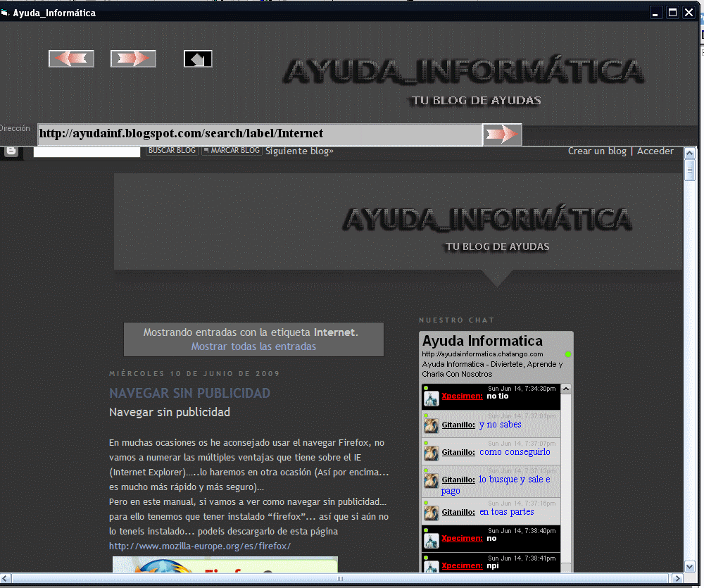The image size is (704, 588).
Task: Open Mostrar todas las entradas
Action: coord(253,346)
